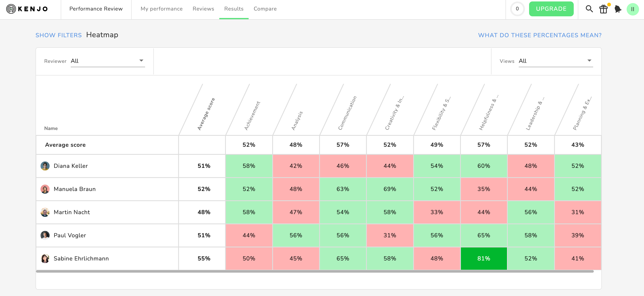The width and height of the screenshot is (644, 296).
Task: Click the horizontal scrollbar below heatmap
Action: (315, 271)
